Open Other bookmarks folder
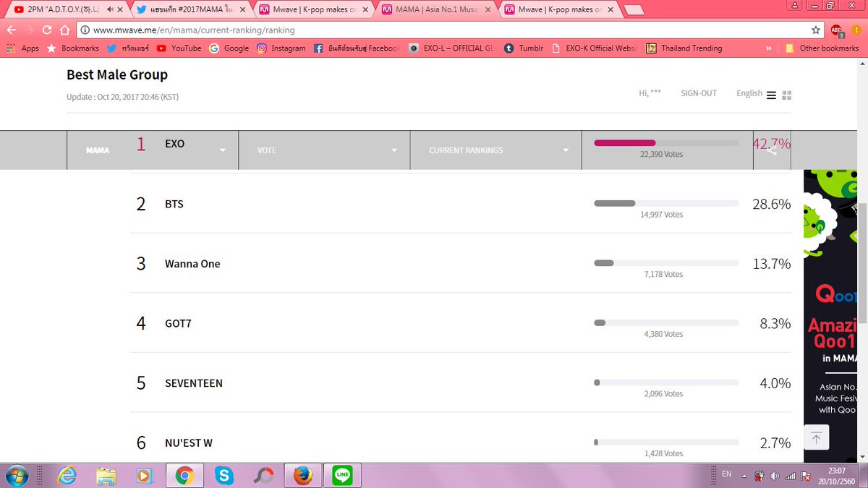This screenshot has height=488, width=868. click(822, 48)
